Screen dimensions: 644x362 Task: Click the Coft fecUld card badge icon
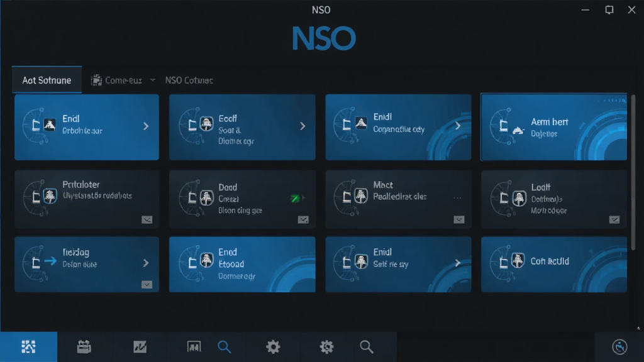tap(518, 260)
